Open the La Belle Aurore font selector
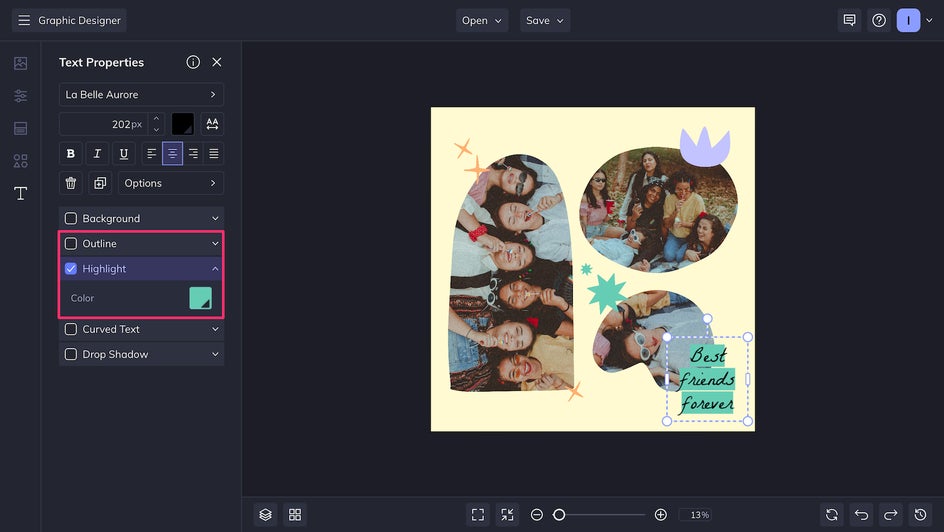Image resolution: width=944 pixels, height=532 pixels. point(141,94)
